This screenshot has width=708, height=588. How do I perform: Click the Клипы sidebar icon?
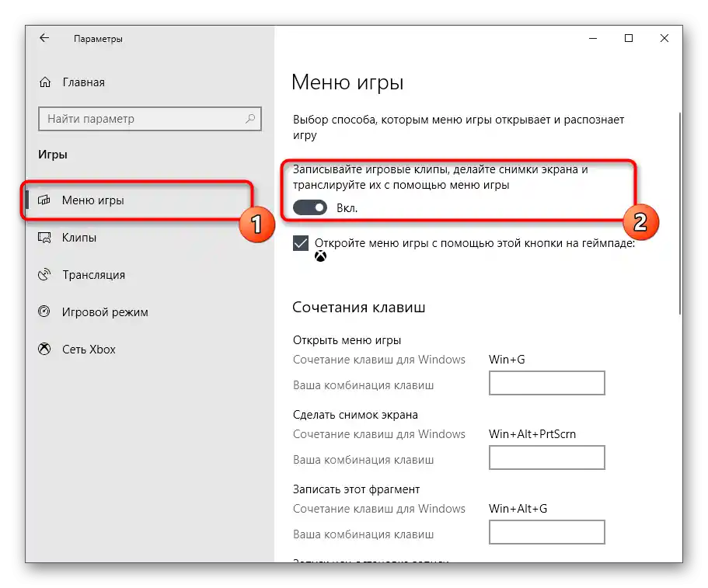click(44, 238)
